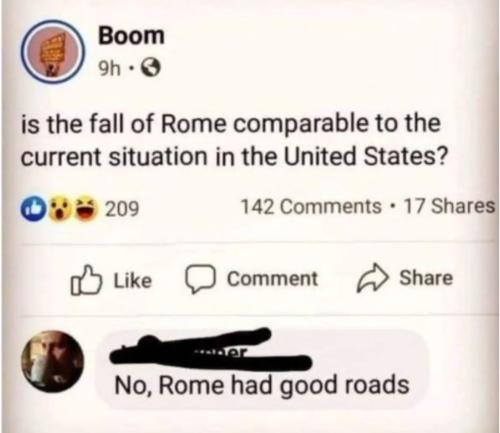Viewport: 500px width, 433px height.
Task: View the 209 reactions list
Action: coord(122,209)
